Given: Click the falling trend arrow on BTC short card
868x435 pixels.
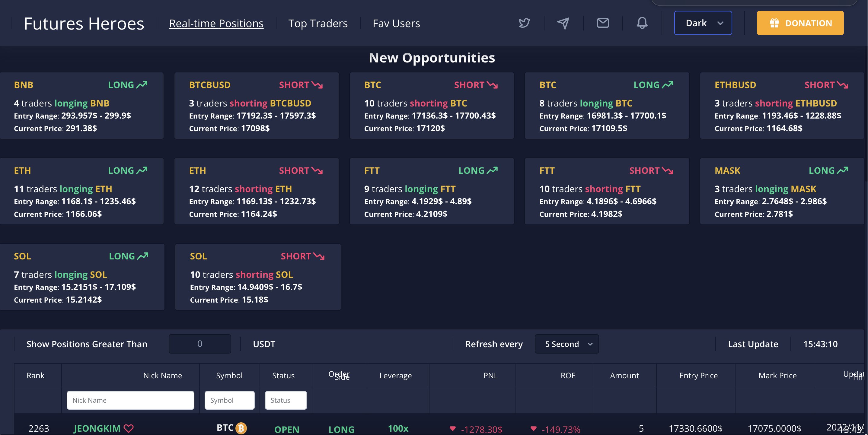Looking at the screenshot, I should (492, 84).
